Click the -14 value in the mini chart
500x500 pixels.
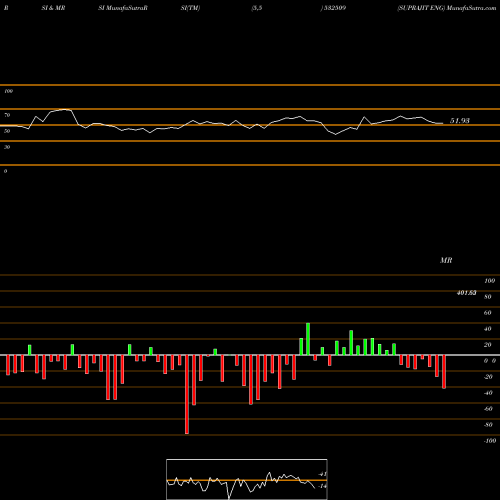tap(322, 486)
